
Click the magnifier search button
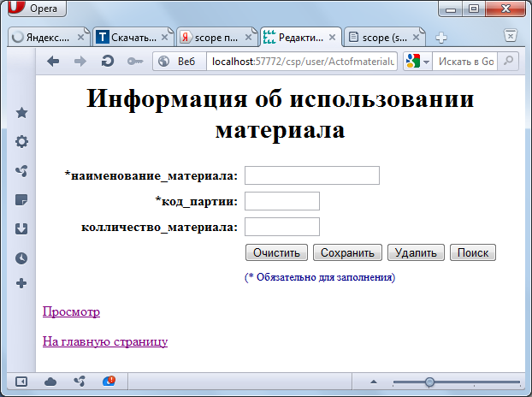point(508,62)
